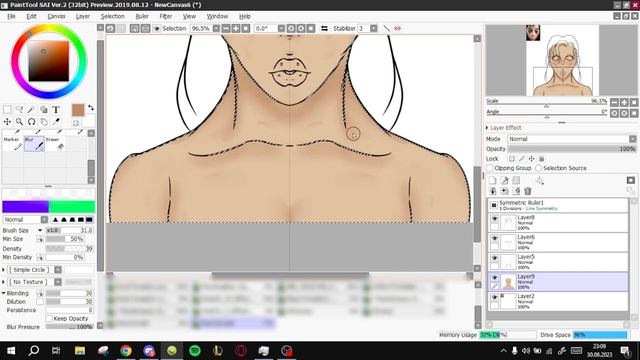The width and height of the screenshot is (640, 360).
Task: Click the perspective ruler layer icon
Action: pos(540,180)
